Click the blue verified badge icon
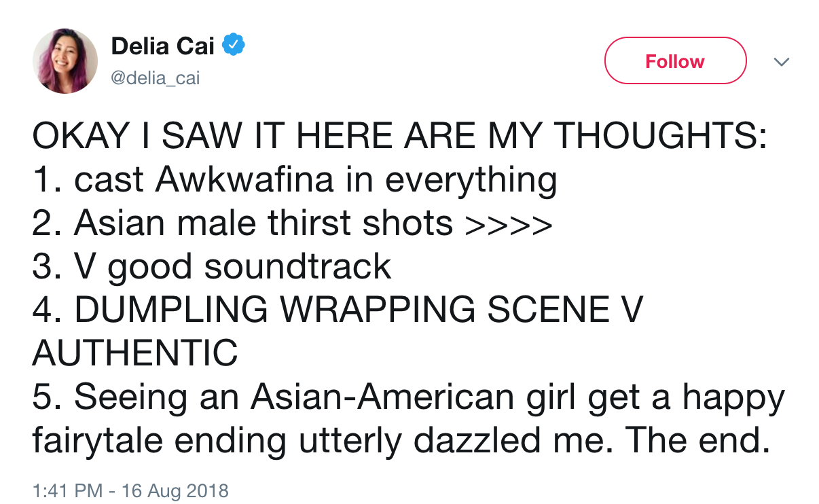Viewport: 819px width, 504px height. [234, 46]
